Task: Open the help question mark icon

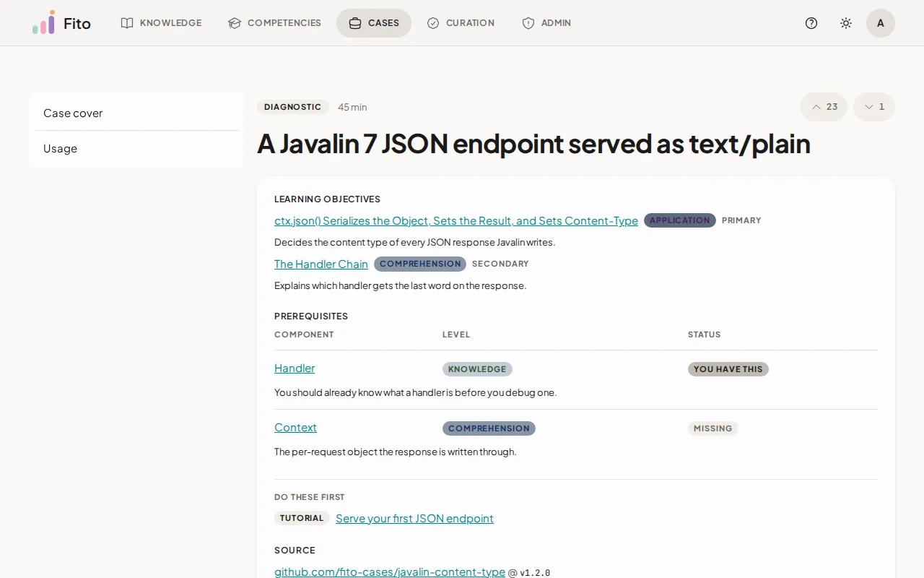Action: click(x=811, y=23)
